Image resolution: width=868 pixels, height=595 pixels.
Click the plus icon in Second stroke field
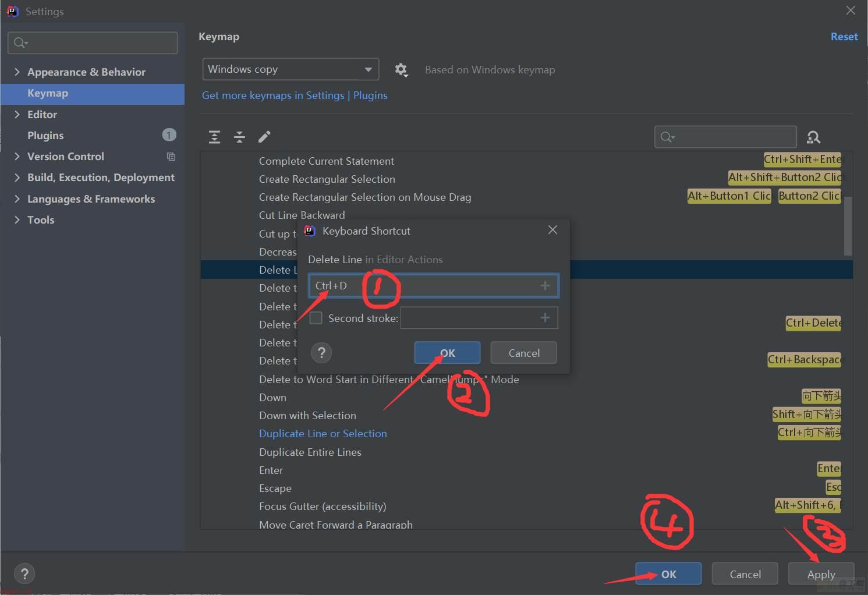coord(545,317)
